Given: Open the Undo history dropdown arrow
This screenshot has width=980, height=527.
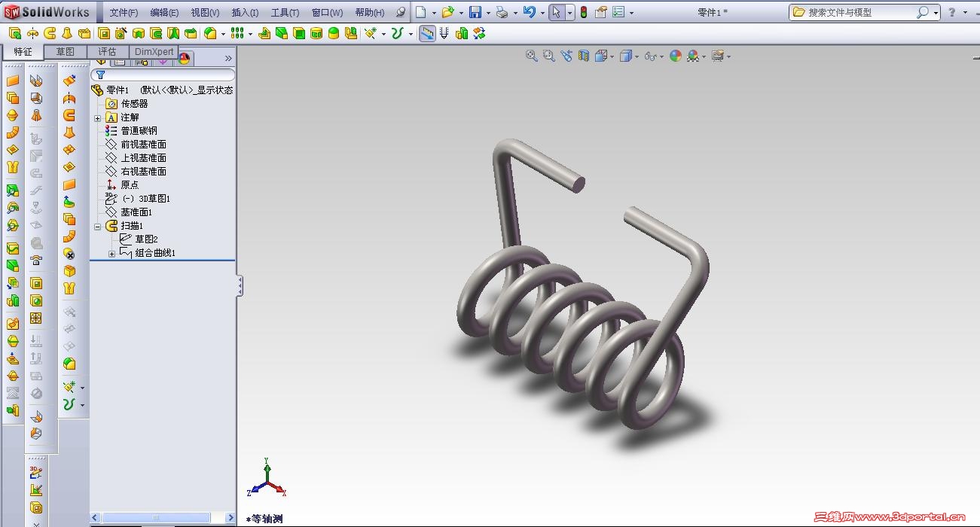Looking at the screenshot, I should click(x=542, y=13).
